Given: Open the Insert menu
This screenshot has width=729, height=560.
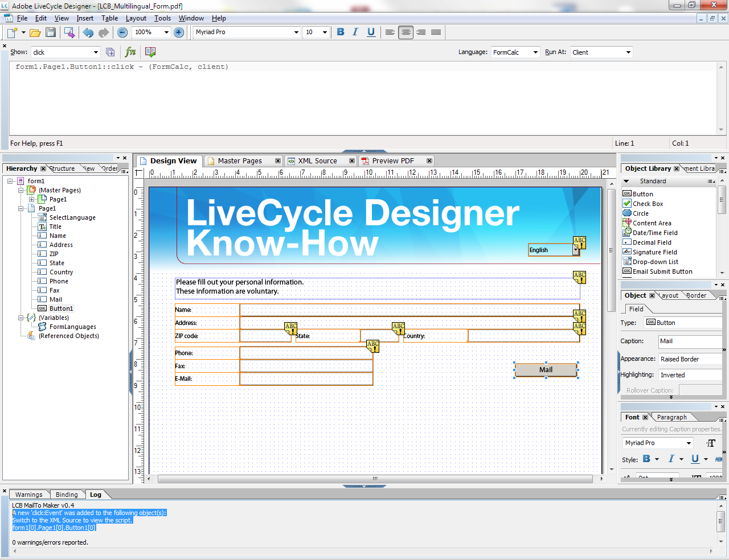Looking at the screenshot, I should point(85,18).
